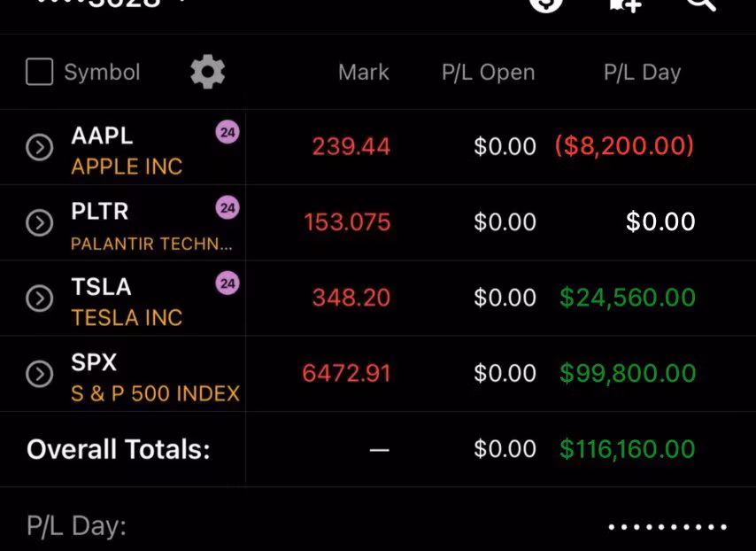Reveal the hidden P/L Day value dots
The image size is (756, 551).
(x=667, y=527)
